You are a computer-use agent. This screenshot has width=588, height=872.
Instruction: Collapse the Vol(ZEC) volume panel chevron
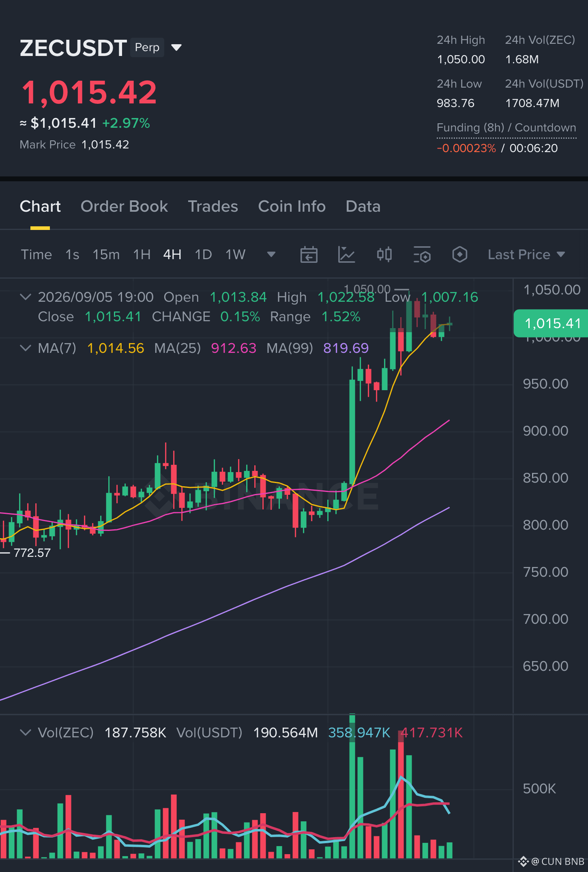tap(25, 732)
